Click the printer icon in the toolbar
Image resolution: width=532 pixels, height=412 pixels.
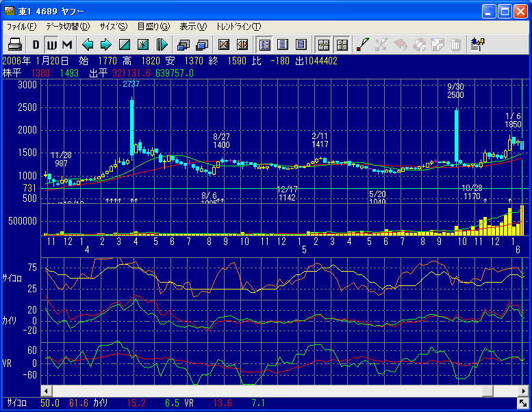[x=15, y=44]
